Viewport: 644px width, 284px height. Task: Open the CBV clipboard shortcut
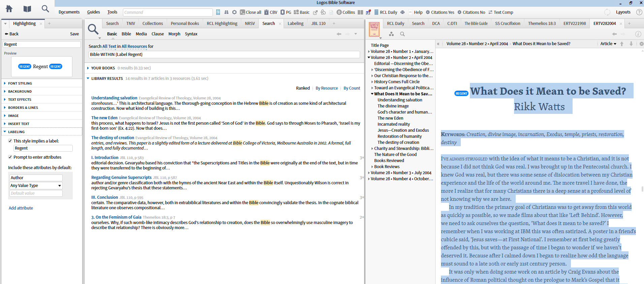pos(270,12)
